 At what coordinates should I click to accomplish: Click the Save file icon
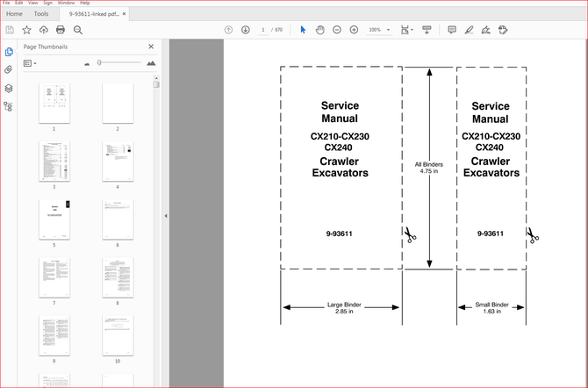10,30
